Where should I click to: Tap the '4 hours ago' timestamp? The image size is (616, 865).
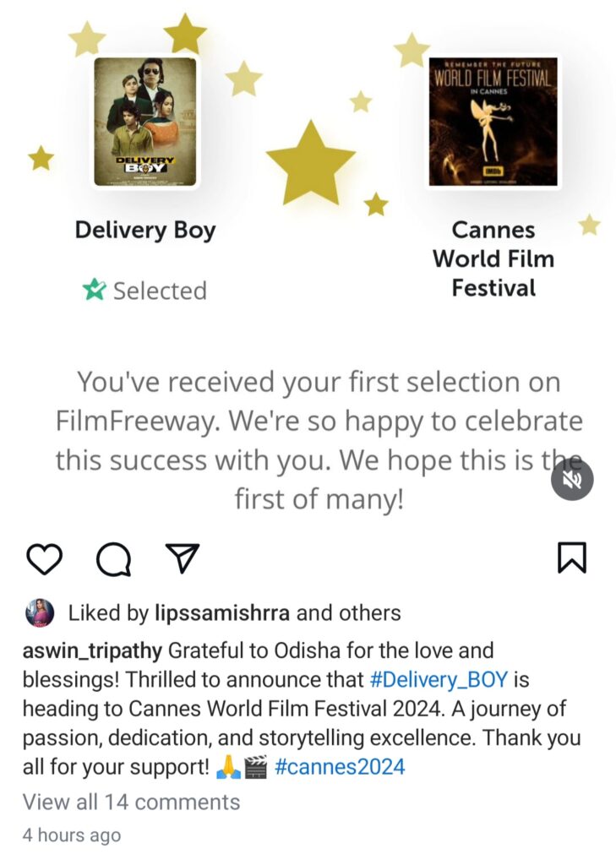72,835
